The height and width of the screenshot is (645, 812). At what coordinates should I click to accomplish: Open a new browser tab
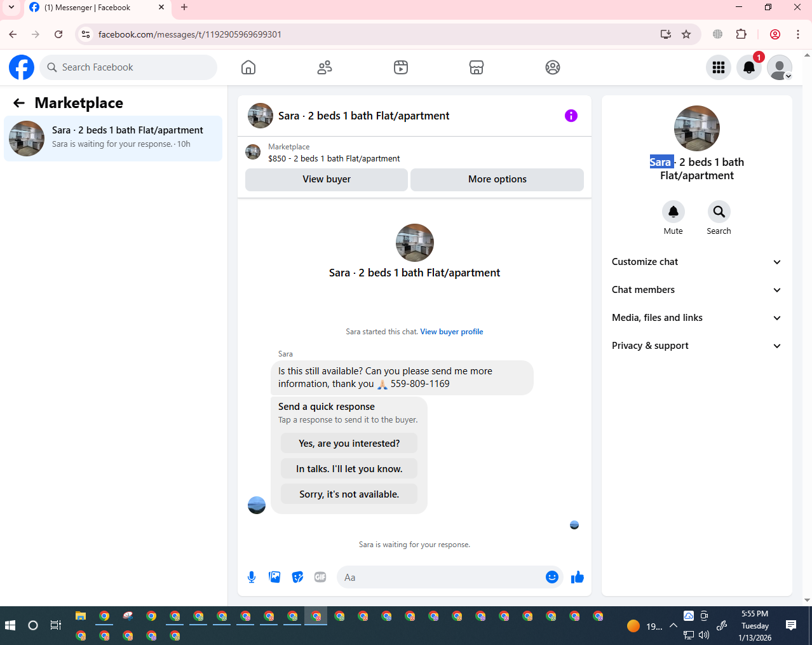184,8
